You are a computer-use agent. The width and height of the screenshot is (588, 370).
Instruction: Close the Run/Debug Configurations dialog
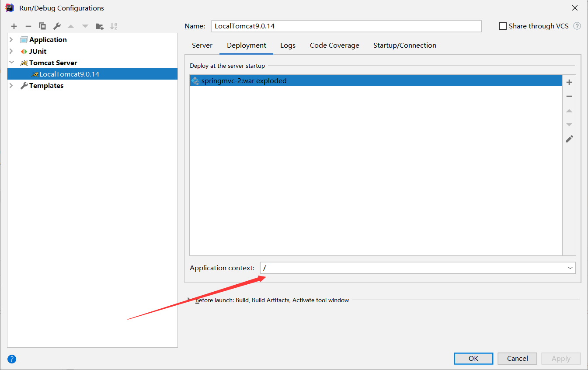point(575,8)
